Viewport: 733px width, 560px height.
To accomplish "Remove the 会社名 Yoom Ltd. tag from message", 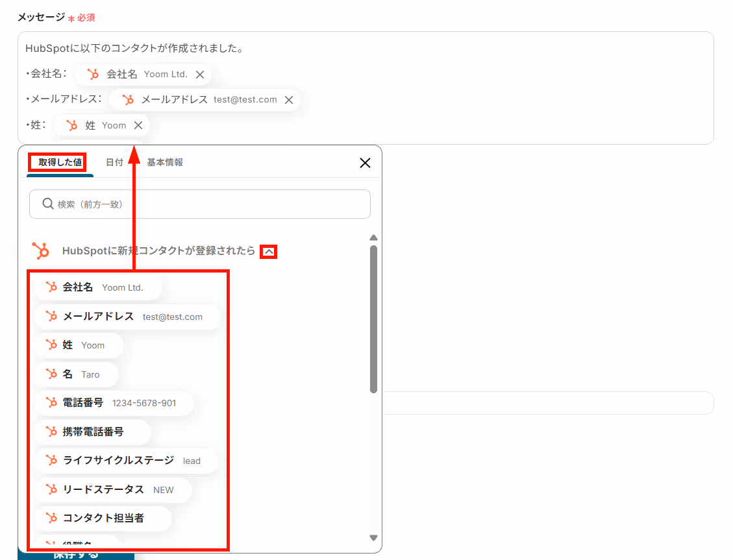I will coord(200,75).
